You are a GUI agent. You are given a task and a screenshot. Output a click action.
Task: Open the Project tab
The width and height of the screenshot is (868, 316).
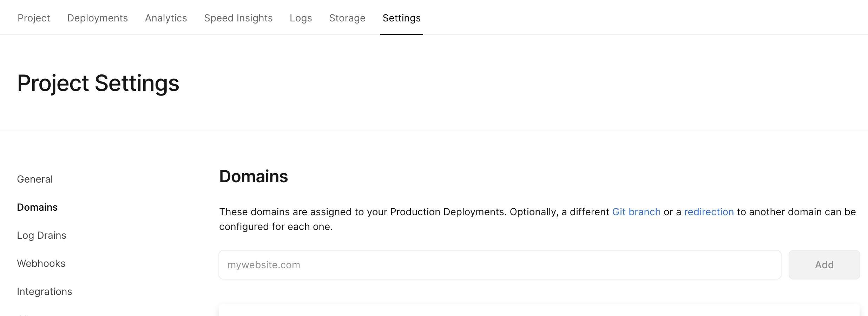tap(34, 18)
